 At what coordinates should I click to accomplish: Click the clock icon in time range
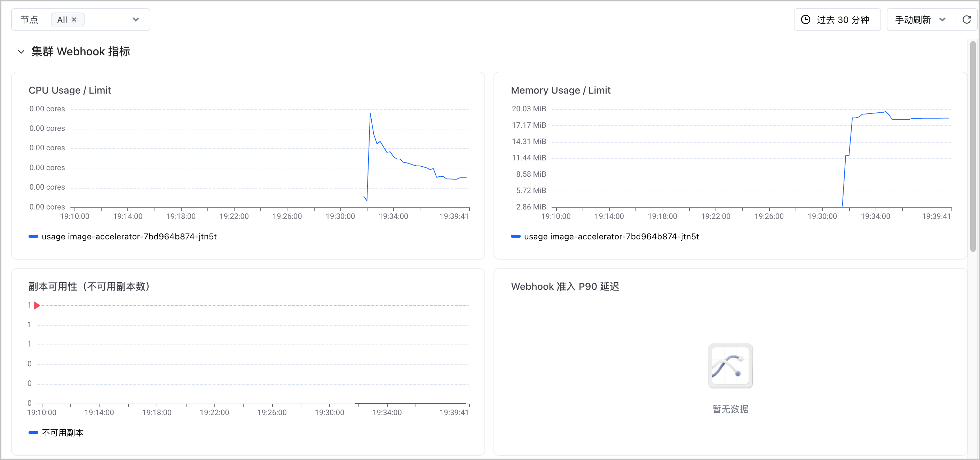[x=806, y=19]
